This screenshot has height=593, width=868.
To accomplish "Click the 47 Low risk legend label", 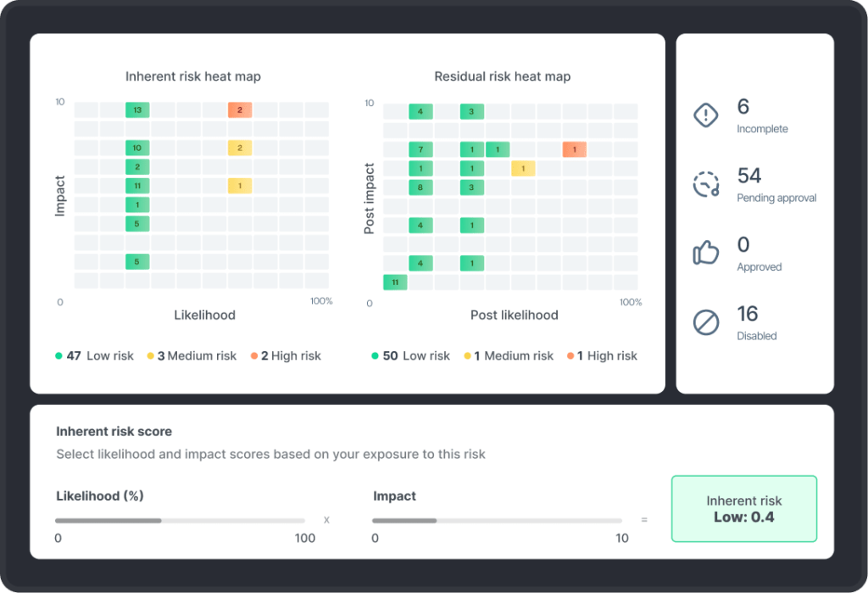I will [x=100, y=356].
